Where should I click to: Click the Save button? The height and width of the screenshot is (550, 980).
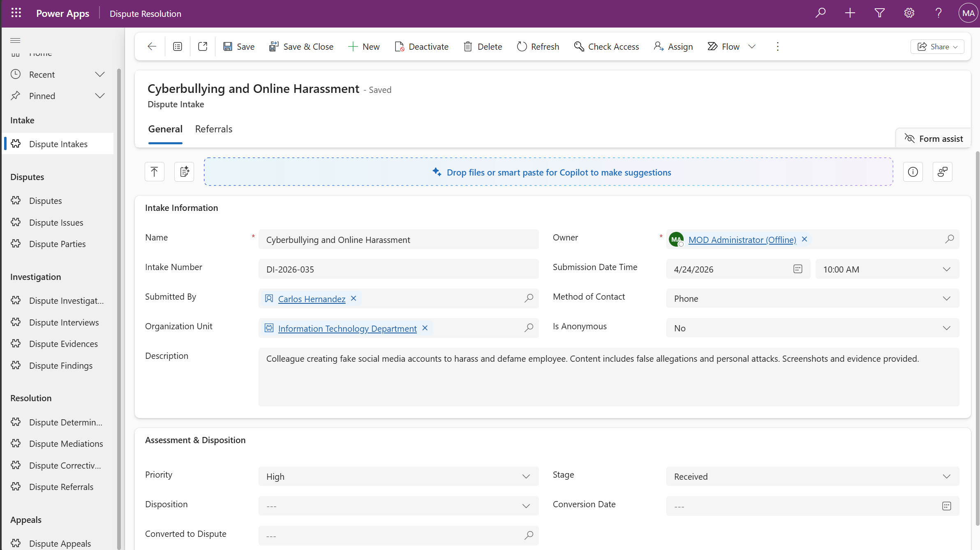tap(239, 46)
